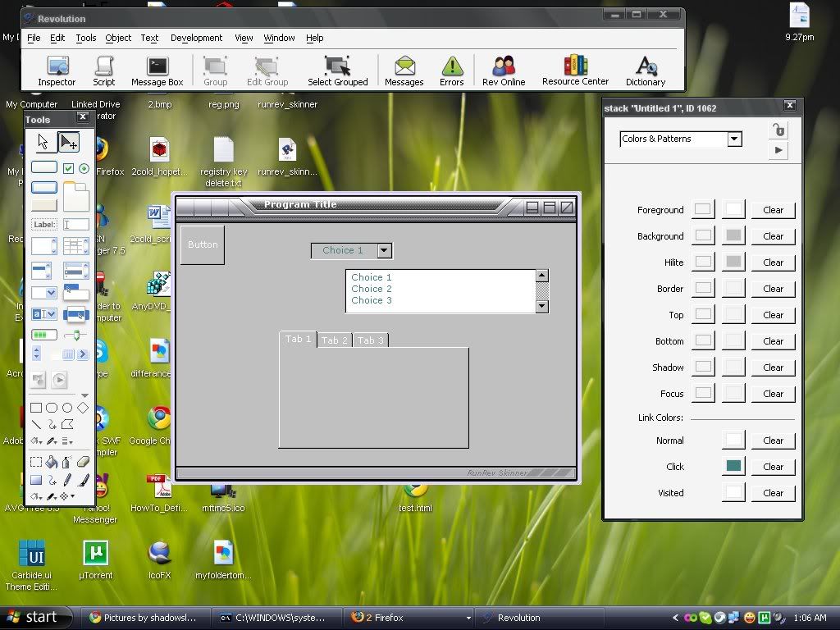Viewport: 840px width, 630px height.
Task: Clear the Click link color
Action: point(773,467)
